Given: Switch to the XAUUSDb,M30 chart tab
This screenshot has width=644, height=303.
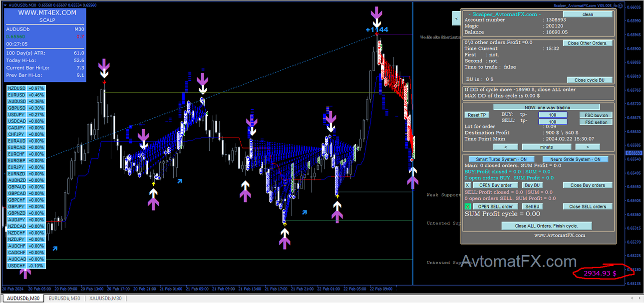Looking at the screenshot, I should [105, 298].
